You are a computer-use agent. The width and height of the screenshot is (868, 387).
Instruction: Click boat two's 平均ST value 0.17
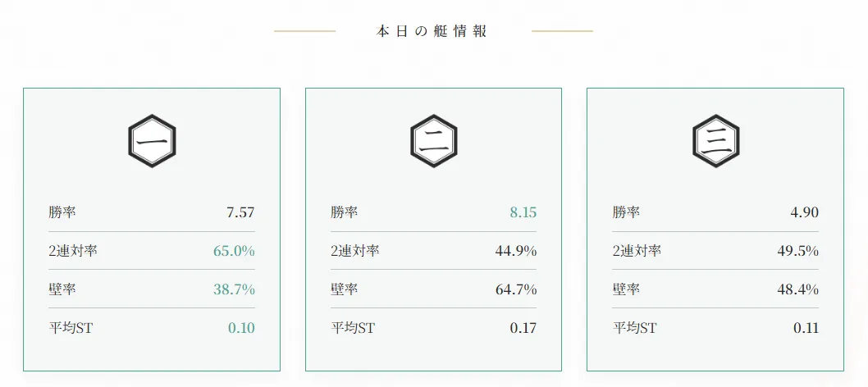tap(523, 328)
